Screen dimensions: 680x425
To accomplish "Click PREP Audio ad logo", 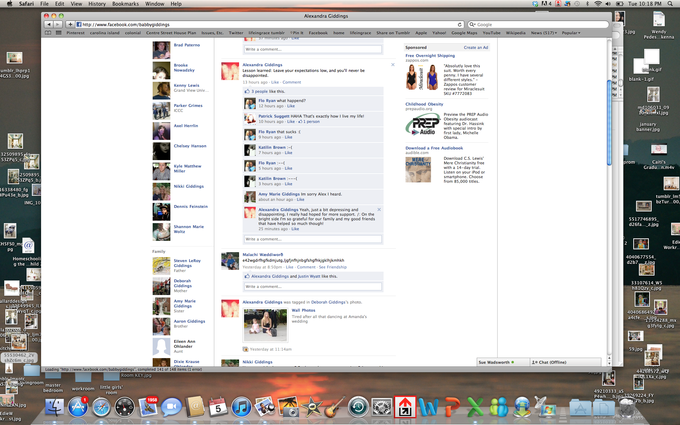I will tap(423, 125).
